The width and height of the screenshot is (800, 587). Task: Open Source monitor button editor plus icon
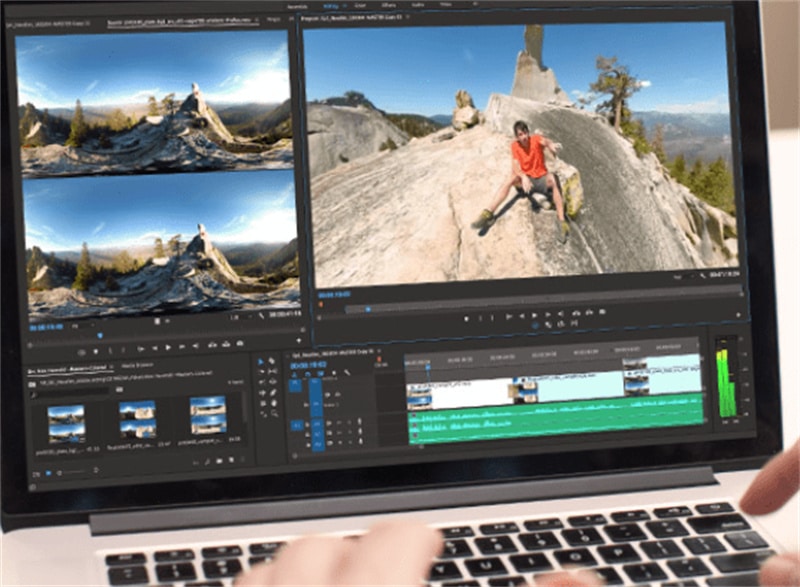[299, 341]
